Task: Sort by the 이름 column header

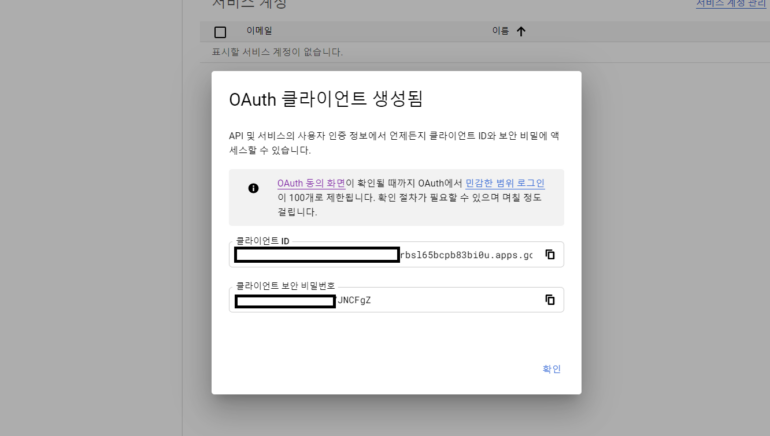Action: pos(500,32)
